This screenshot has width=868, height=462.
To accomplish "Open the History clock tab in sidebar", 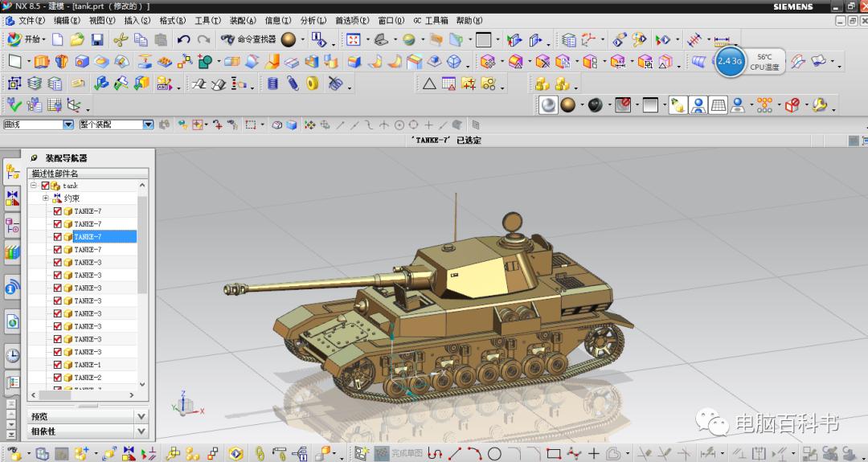I will 12,354.
